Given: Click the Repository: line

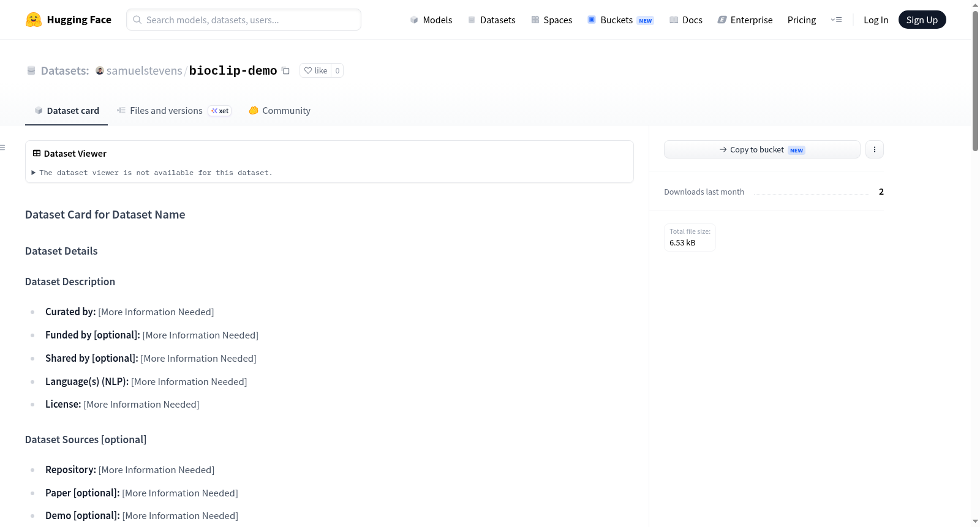Looking at the screenshot, I should pyautogui.click(x=130, y=469).
